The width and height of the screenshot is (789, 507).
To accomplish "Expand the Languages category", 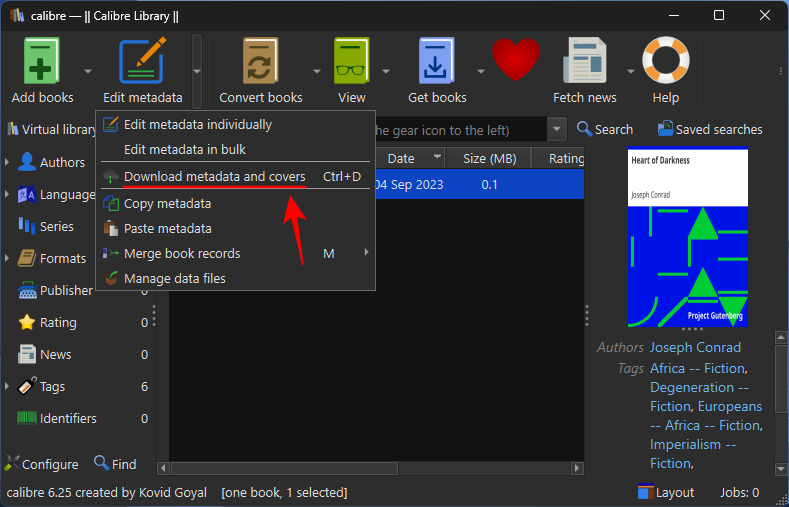I will pos(7,194).
